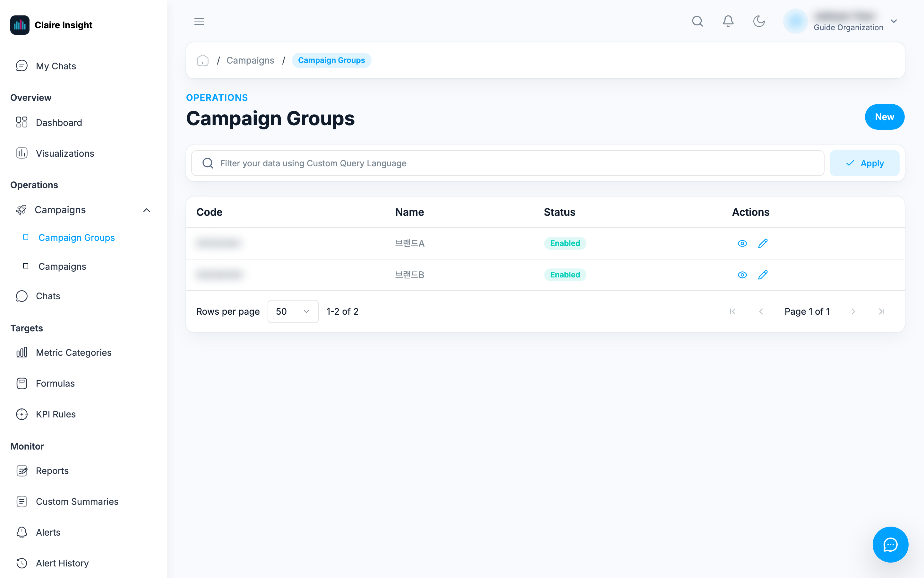Viewport: 924px width, 578px height.
Task: Go to next page arrow
Action: tap(853, 311)
